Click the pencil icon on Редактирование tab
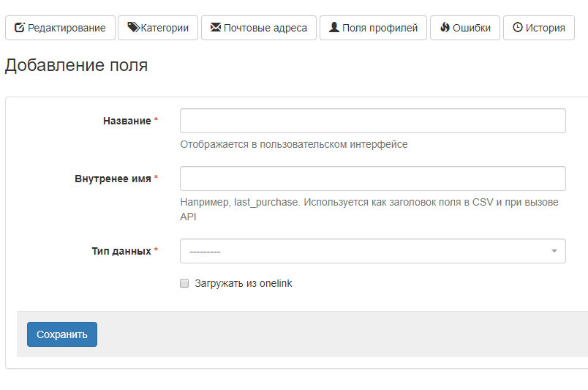The width and height of the screenshot is (588, 390). [x=20, y=28]
